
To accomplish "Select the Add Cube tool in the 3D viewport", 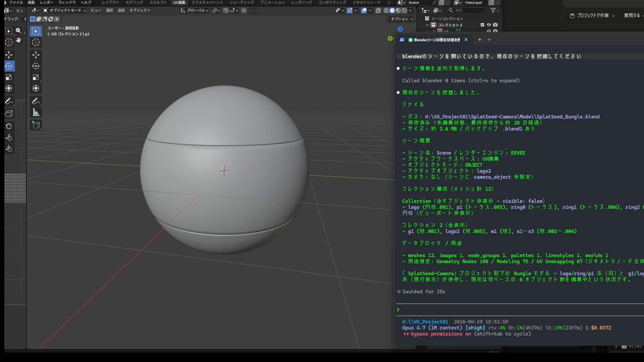I will [36, 125].
